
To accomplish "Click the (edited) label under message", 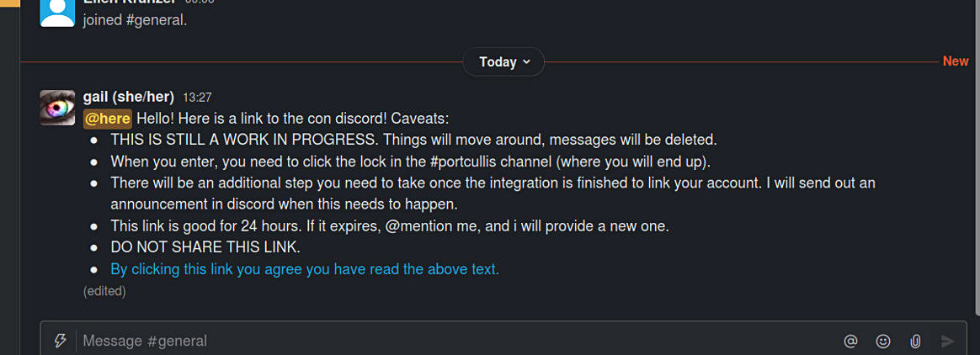I will [x=104, y=291].
